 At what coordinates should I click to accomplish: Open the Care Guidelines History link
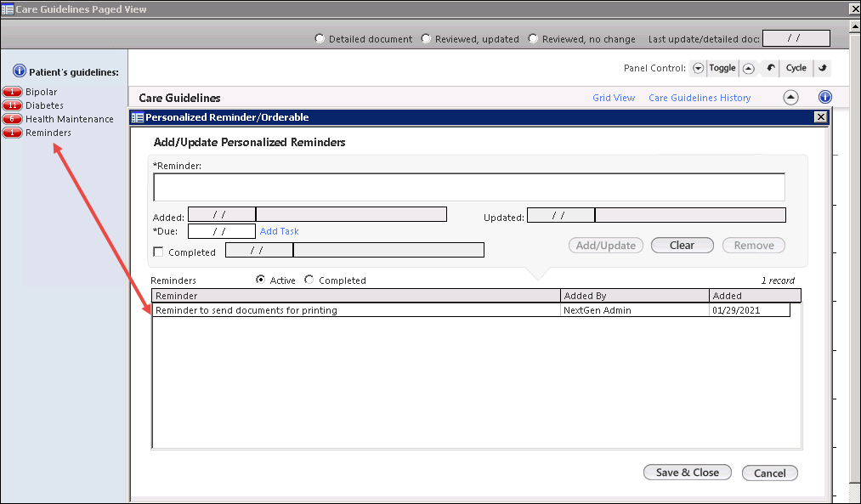[x=700, y=98]
